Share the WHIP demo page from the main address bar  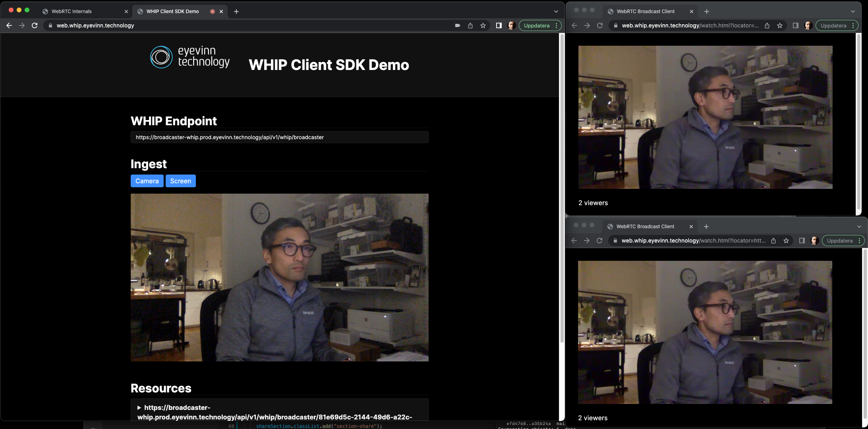(x=470, y=25)
